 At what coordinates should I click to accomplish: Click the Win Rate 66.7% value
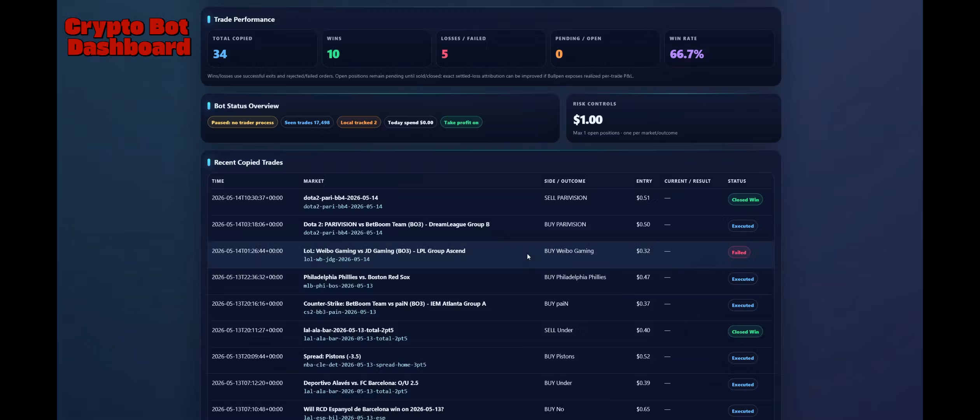[x=686, y=54]
